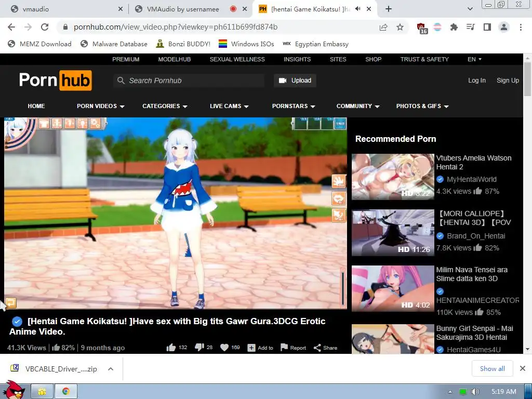
Task: Open the media controls toolbar icon
Action: coord(471,27)
